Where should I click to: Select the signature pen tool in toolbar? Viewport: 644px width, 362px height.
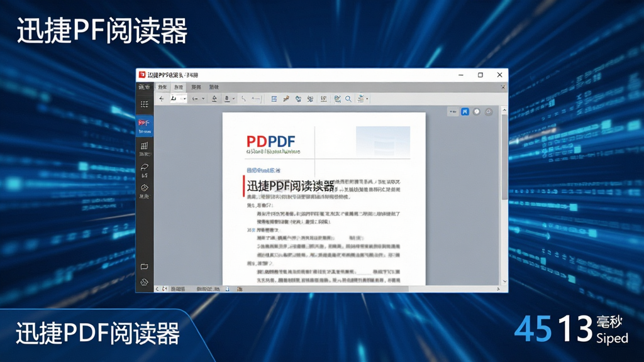pyautogui.click(x=174, y=99)
